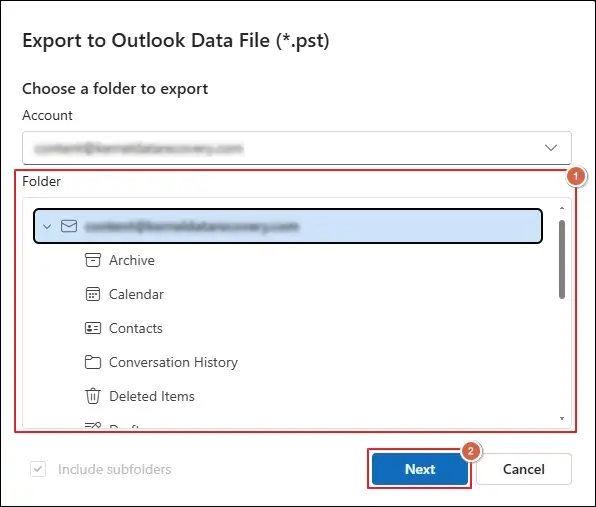The width and height of the screenshot is (596, 507).
Task: Click the Archive folder icon
Action: pos(93,260)
